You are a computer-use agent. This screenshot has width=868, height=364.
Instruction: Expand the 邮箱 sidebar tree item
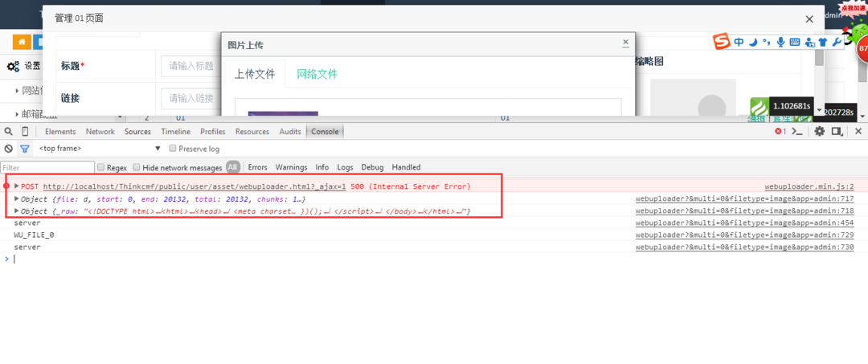pyautogui.click(x=17, y=114)
